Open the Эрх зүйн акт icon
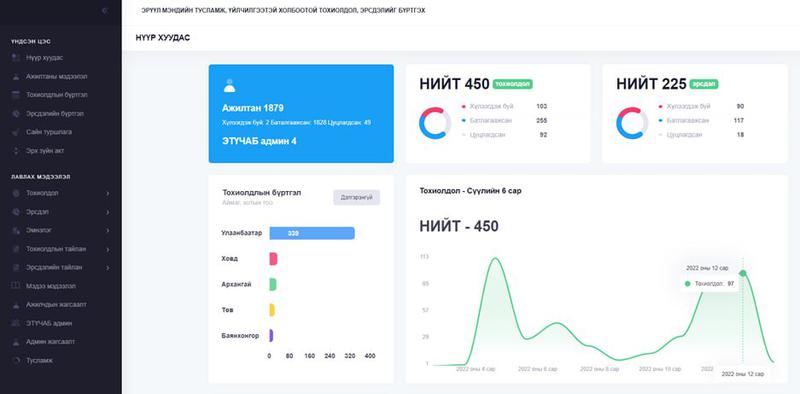 click(16, 151)
